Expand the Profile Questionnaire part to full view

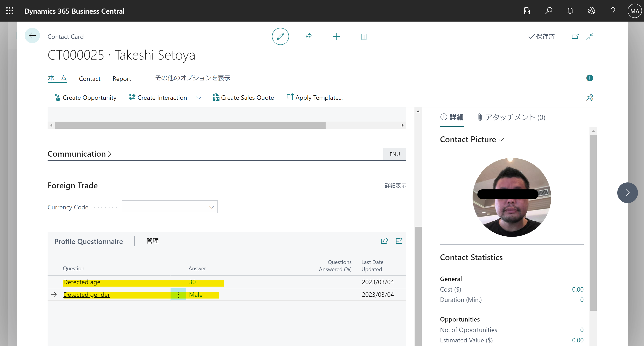[399, 241]
